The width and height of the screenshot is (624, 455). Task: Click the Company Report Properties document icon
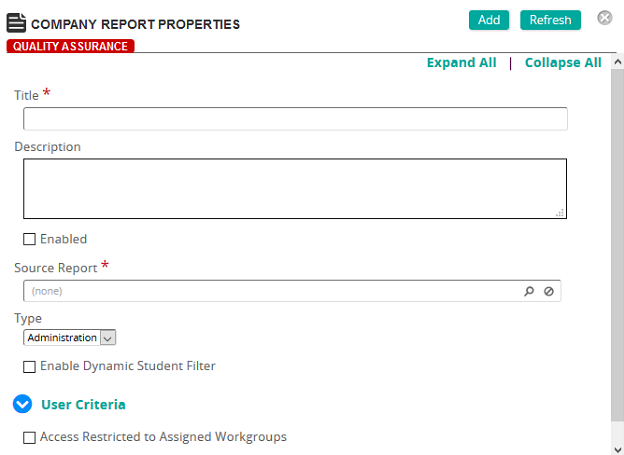point(16,23)
